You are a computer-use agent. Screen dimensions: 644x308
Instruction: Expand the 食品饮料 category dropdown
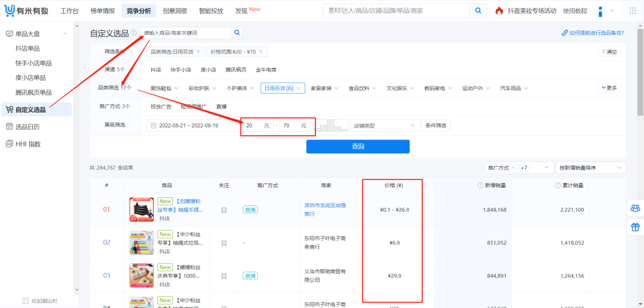pyautogui.click(x=363, y=88)
